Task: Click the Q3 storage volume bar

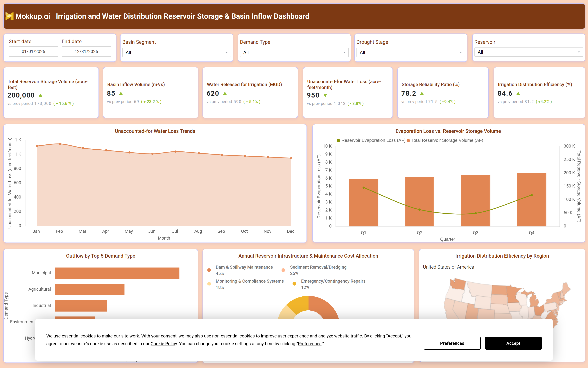Action: pos(476,201)
